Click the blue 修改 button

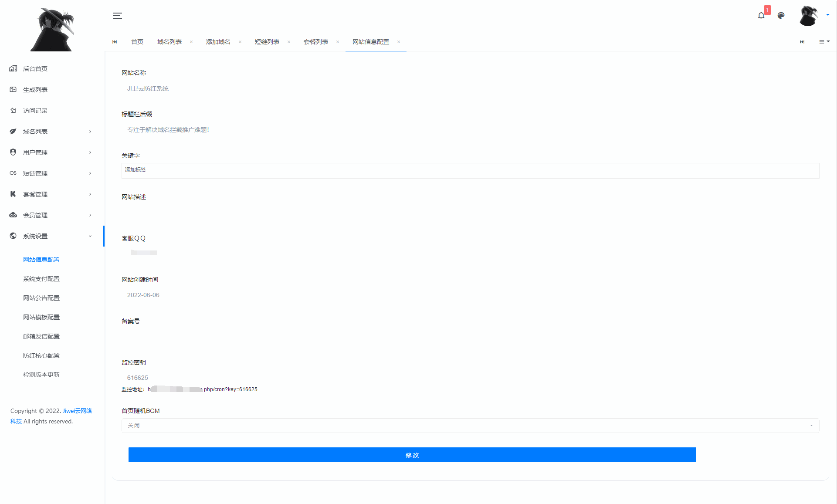tap(412, 455)
